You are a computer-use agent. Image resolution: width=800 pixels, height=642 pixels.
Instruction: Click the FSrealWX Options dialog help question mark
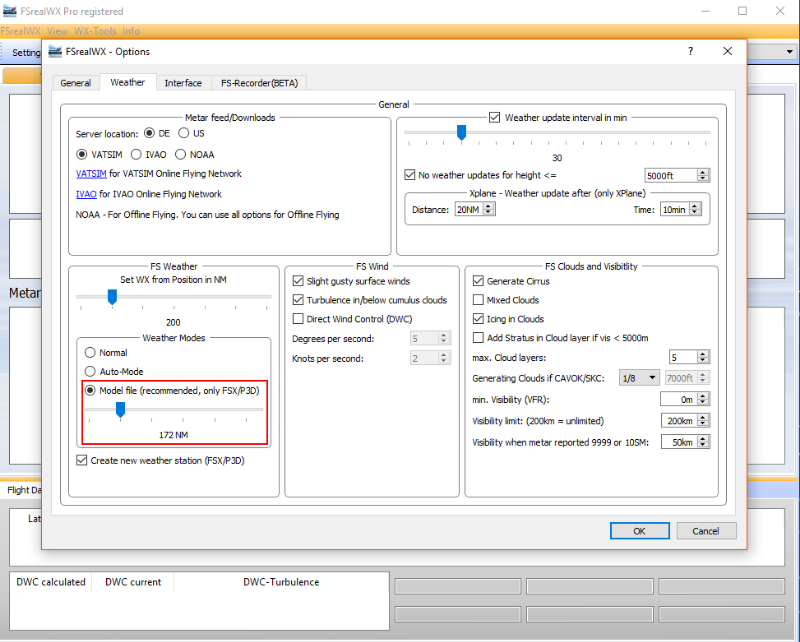click(x=690, y=51)
